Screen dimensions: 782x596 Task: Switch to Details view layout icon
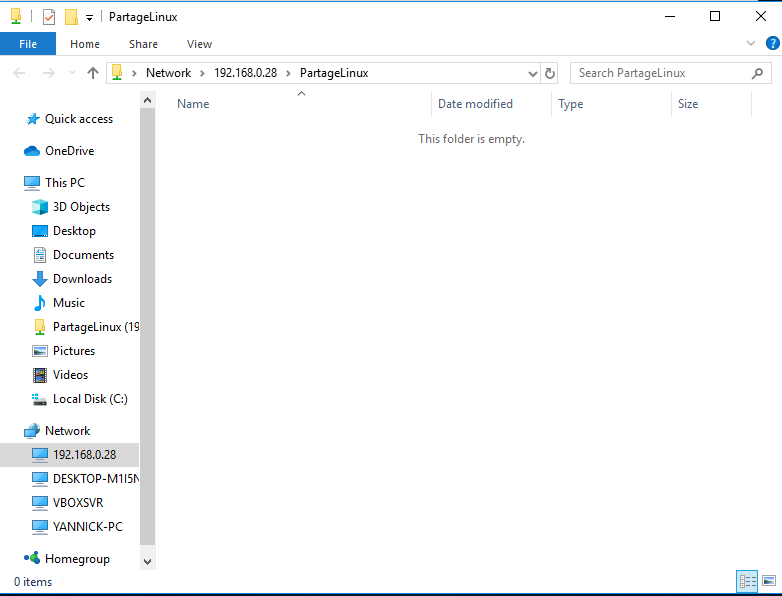[746, 581]
